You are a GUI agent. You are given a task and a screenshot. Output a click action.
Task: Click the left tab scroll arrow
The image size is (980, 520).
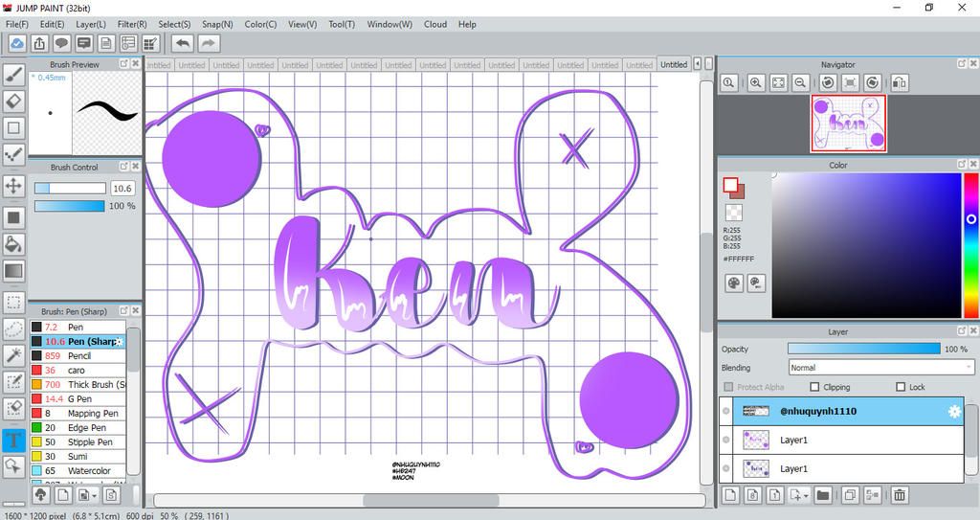(698, 64)
